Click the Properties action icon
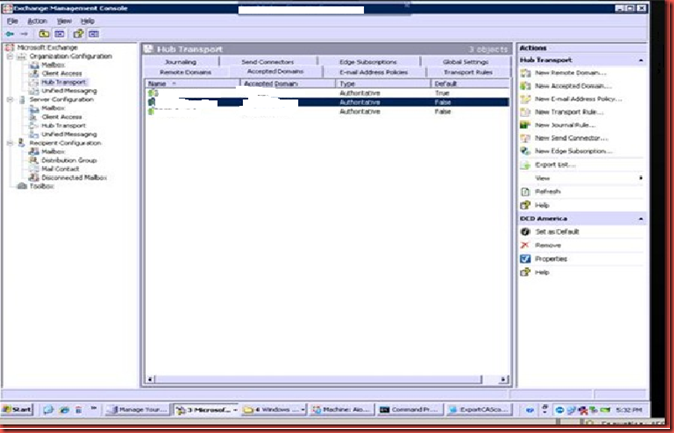Screen dimensions: 674x433 525,259
